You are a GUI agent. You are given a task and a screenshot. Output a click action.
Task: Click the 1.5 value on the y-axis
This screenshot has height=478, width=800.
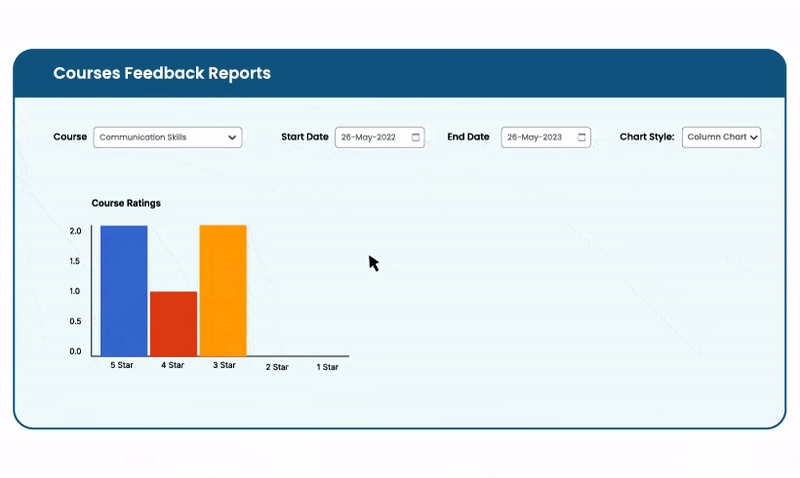point(75,261)
